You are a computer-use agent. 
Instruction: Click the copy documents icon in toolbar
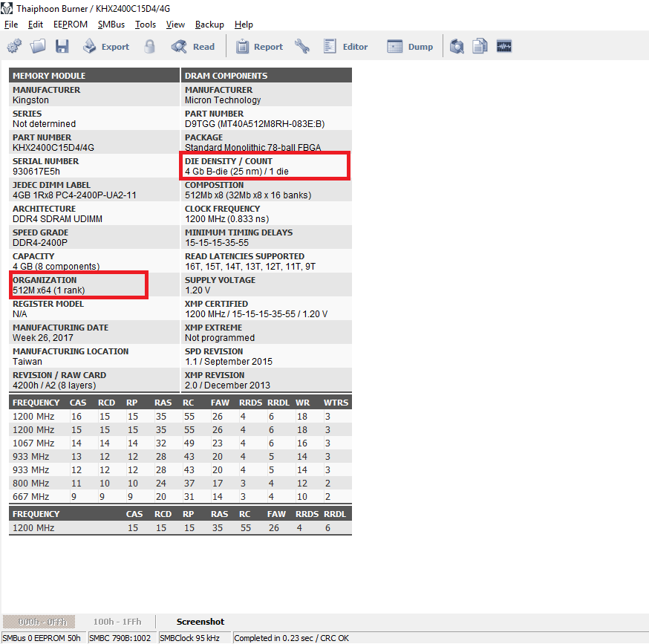pyautogui.click(x=480, y=47)
